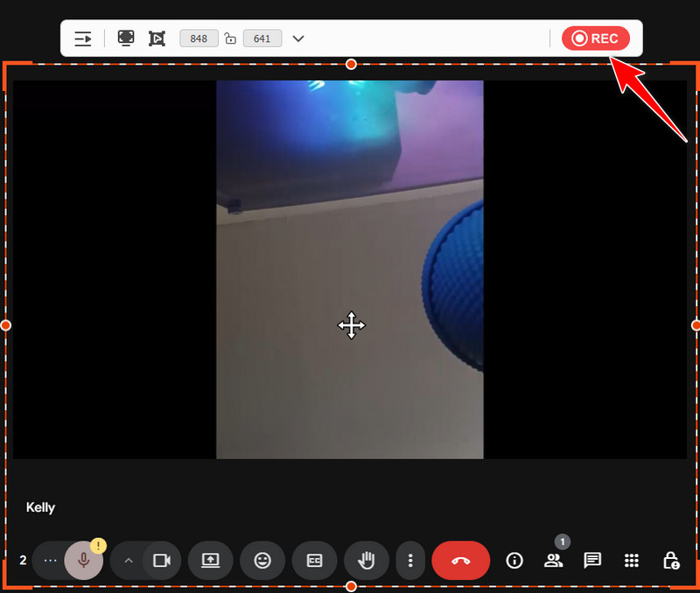Expand the resolution presets dropdown chevron
This screenshot has height=593, width=700.
(x=298, y=38)
